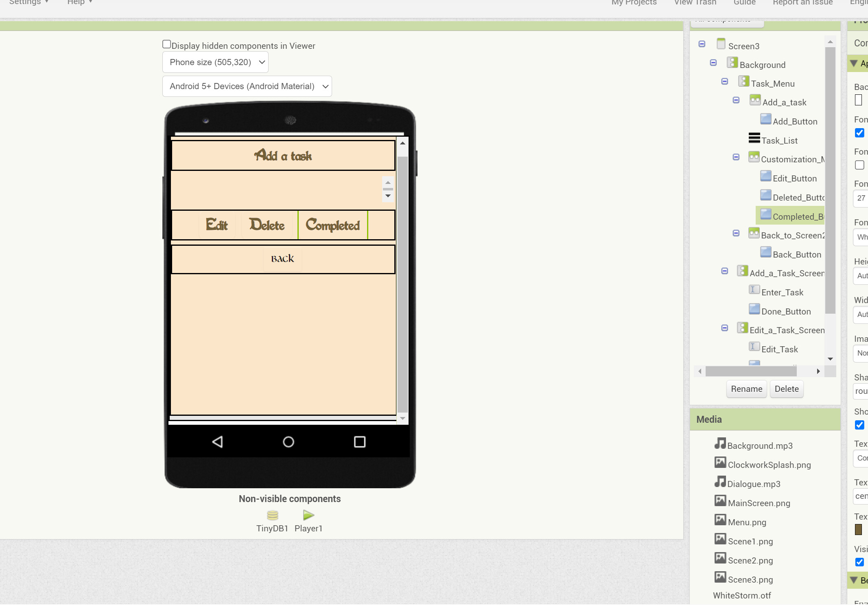The height and width of the screenshot is (605, 868).
Task: Select the TinyDB1 non-visible component
Action: click(x=272, y=518)
